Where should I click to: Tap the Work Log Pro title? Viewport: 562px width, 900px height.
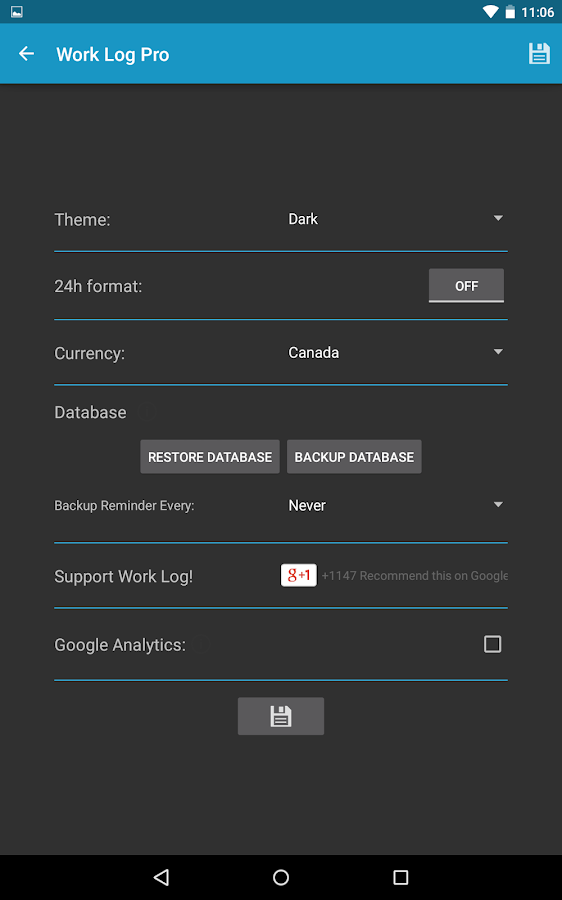[113, 55]
